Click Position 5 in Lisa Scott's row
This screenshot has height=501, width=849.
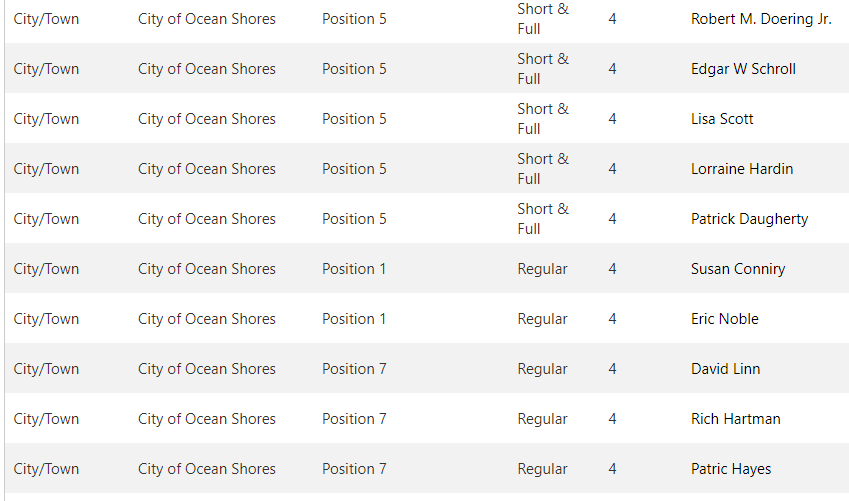354,119
